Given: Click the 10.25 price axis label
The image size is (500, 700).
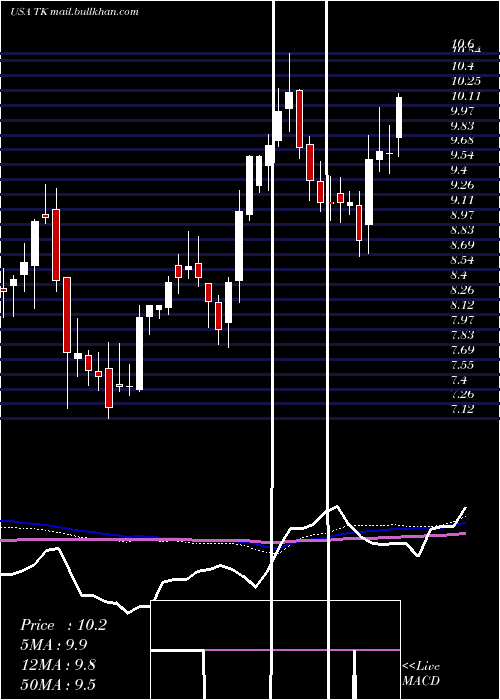Looking at the screenshot, I should [x=466, y=81].
